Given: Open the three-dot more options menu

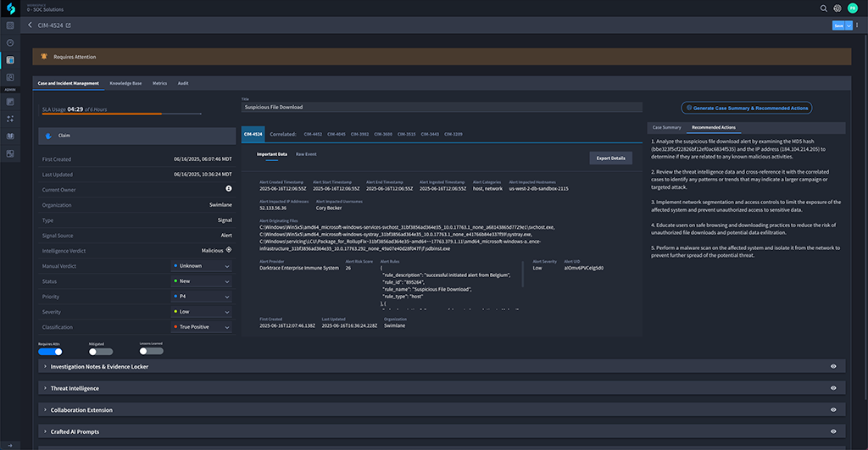Looking at the screenshot, I should 857,25.
